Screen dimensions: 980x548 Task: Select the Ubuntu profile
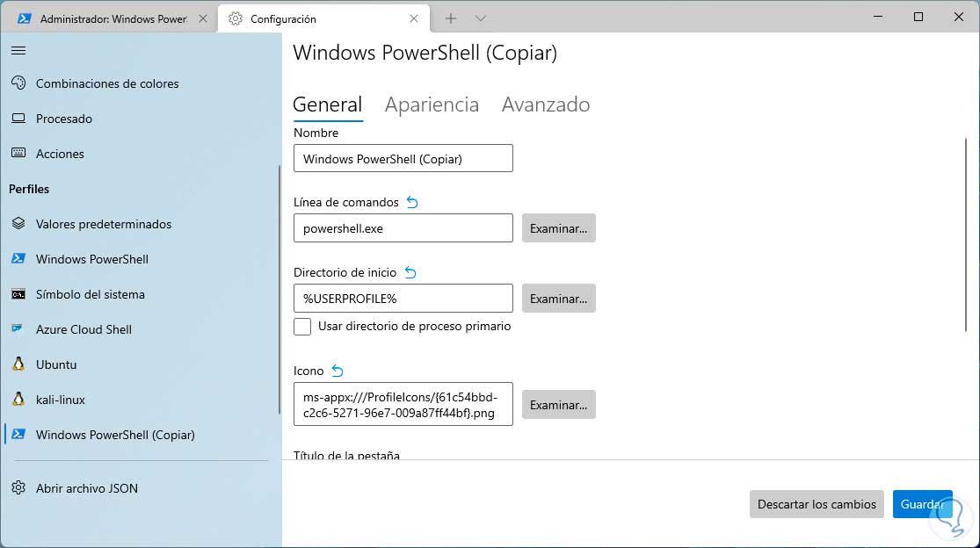click(142, 364)
